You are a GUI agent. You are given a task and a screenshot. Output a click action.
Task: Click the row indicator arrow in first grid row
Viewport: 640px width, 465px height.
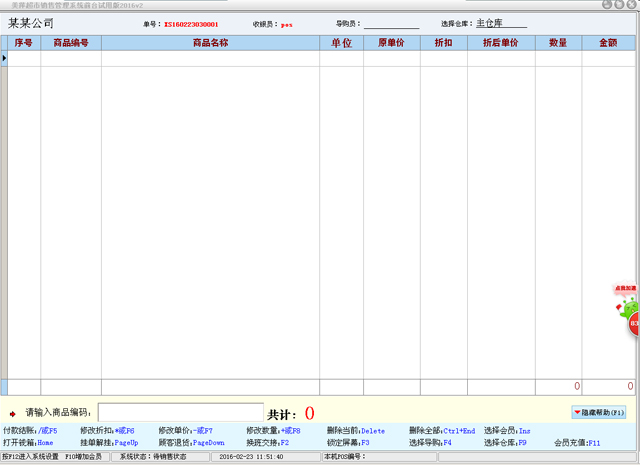4,59
